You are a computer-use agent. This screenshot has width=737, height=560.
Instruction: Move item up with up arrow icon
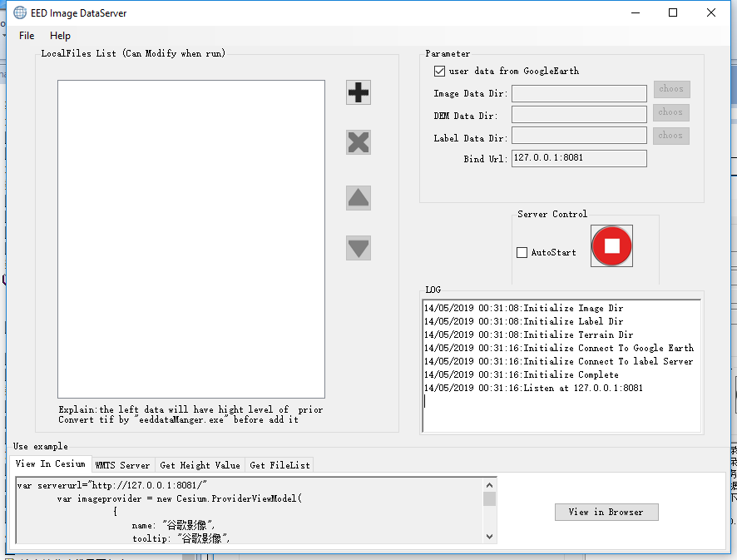point(359,198)
